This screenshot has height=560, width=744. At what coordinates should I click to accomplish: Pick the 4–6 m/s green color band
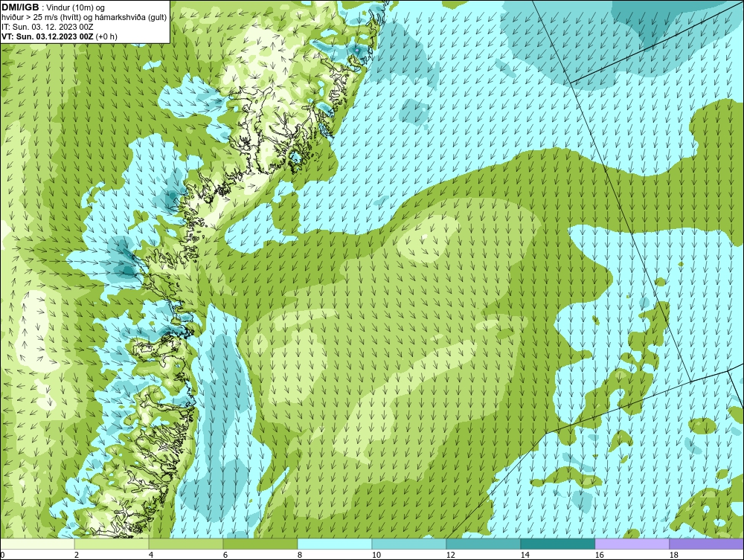click(x=186, y=544)
